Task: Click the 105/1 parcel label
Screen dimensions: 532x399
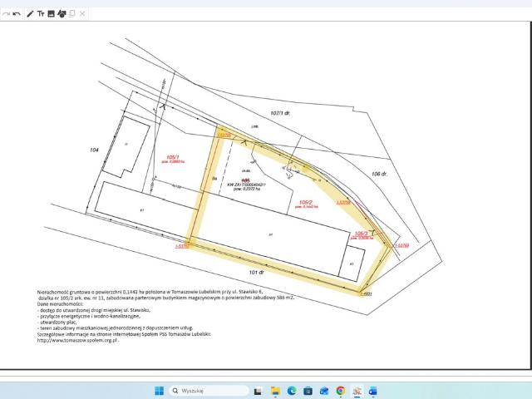Action: coord(172,157)
